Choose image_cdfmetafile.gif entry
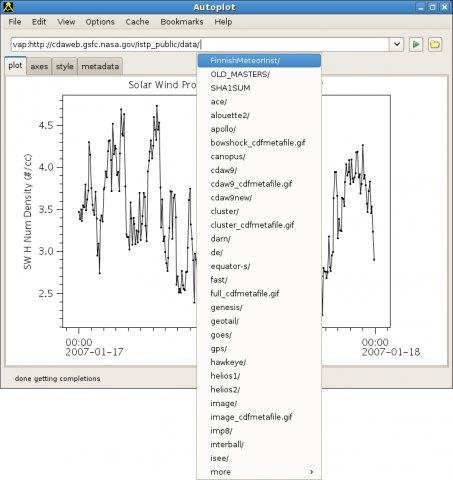 (259, 417)
